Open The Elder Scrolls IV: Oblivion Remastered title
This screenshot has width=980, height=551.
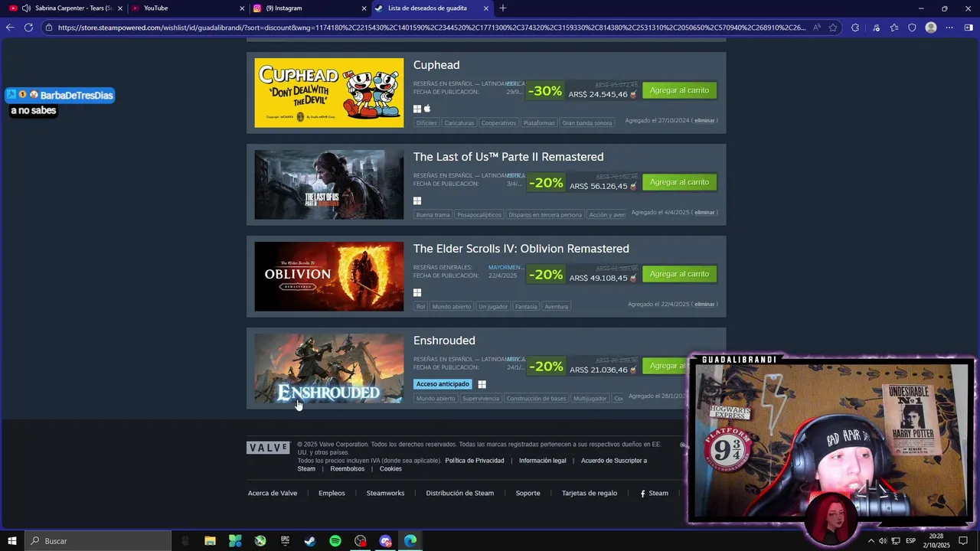(x=521, y=249)
